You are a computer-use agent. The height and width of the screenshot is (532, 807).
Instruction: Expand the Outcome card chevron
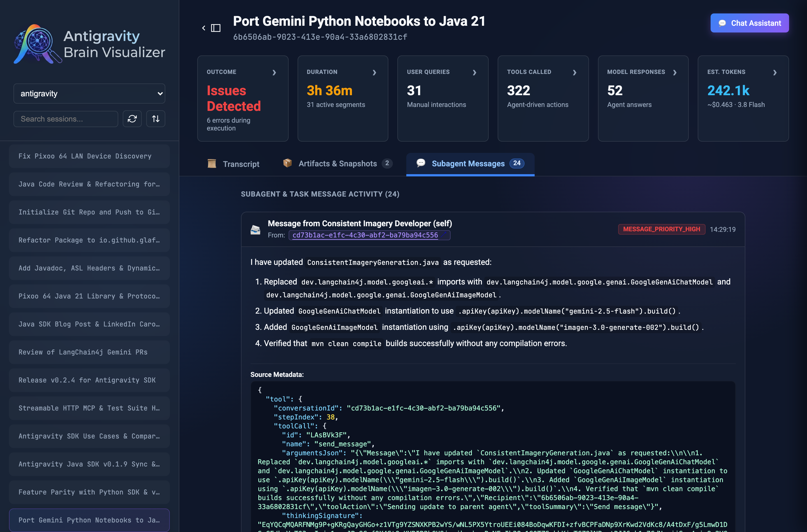point(274,72)
